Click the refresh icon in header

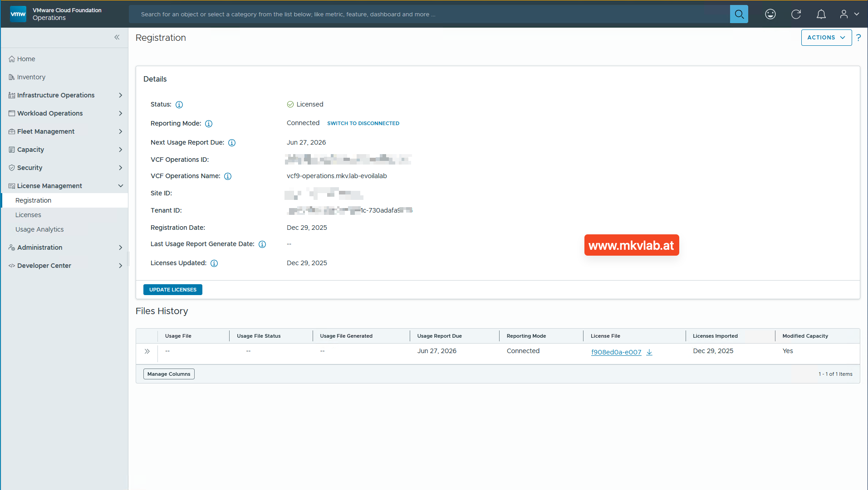(796, 14)
